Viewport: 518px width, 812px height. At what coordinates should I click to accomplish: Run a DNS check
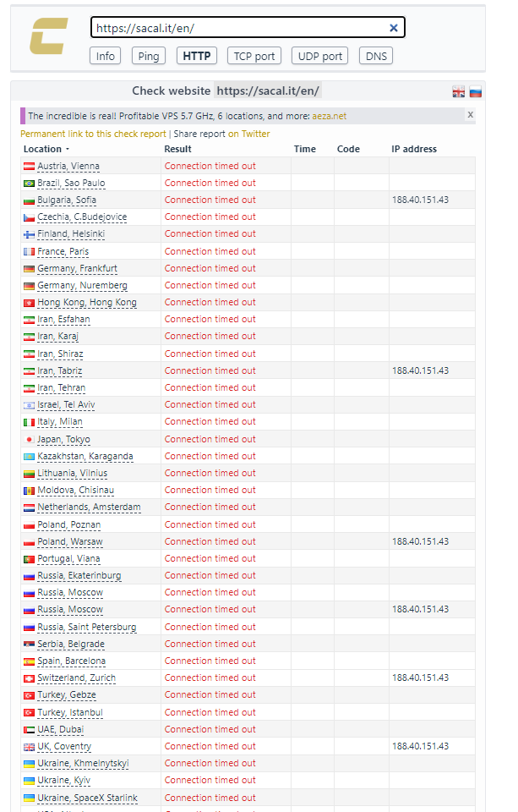pyautogui.click(x=376, y=56)
